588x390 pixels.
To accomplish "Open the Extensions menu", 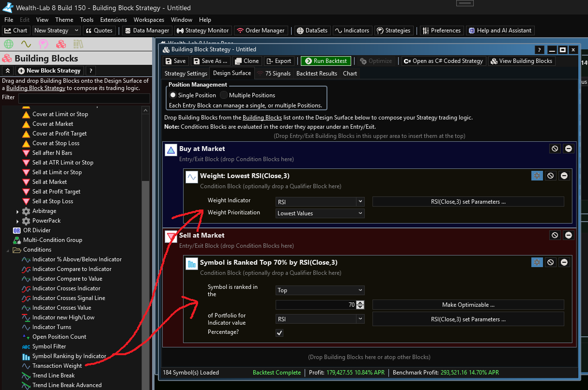I will [x=113, y=20].
